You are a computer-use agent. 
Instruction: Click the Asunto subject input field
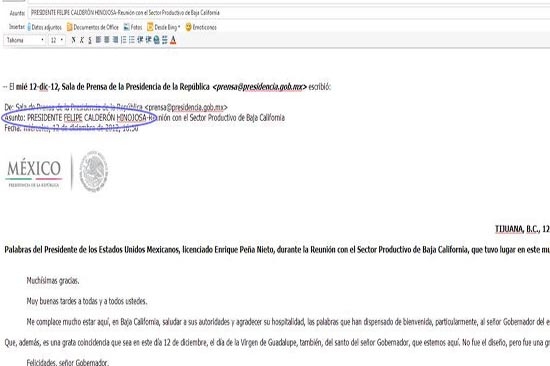point(289,13)
